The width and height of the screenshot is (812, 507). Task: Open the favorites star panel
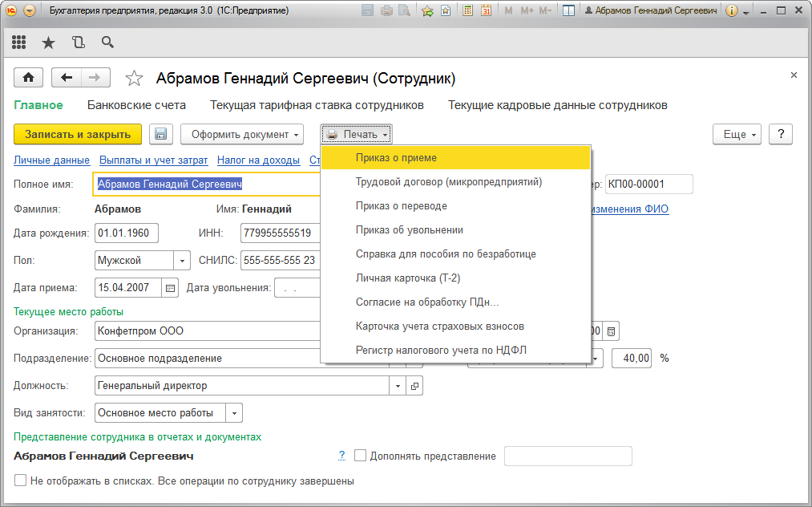48,43
